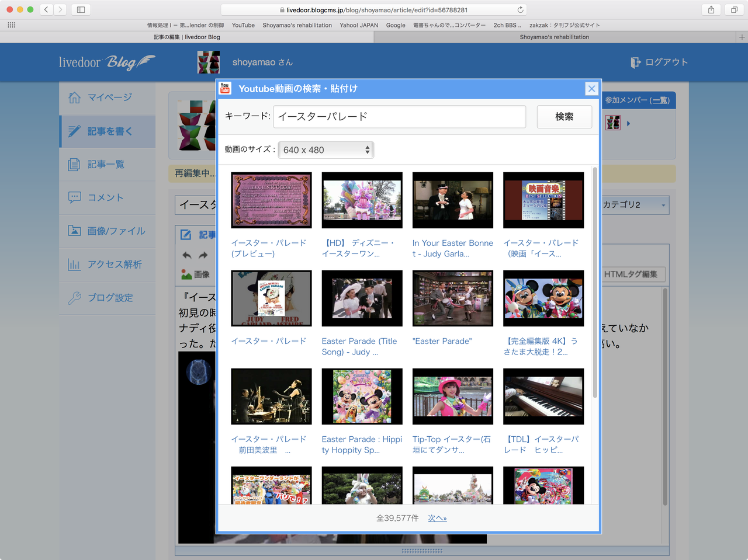Image resolution: width=748 pixels, height=560 pixels.
Task: Click the undo arrow in editor toolbar
Action: [x=187, y=255]
